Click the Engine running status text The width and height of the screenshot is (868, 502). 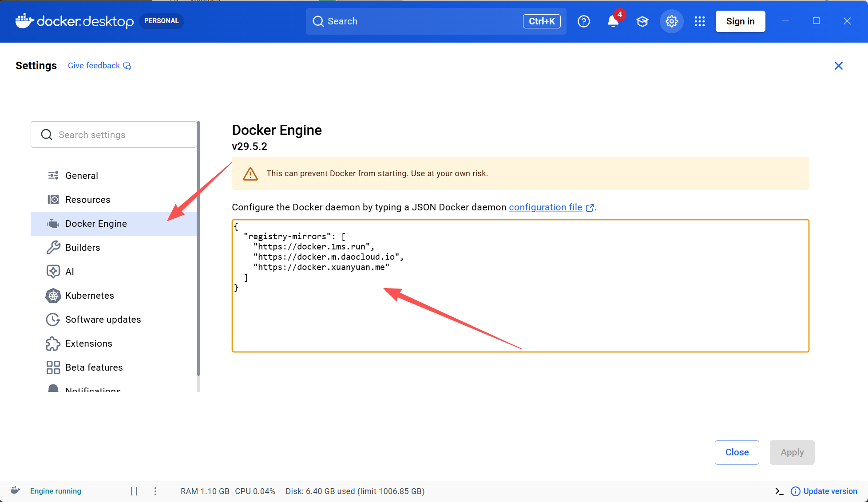(55, 491)
